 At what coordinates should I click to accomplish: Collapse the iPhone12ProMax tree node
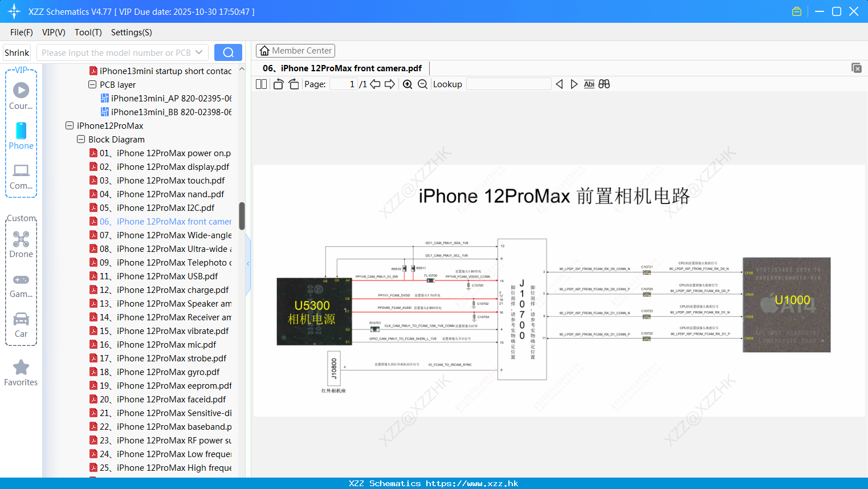coord(70,125)
